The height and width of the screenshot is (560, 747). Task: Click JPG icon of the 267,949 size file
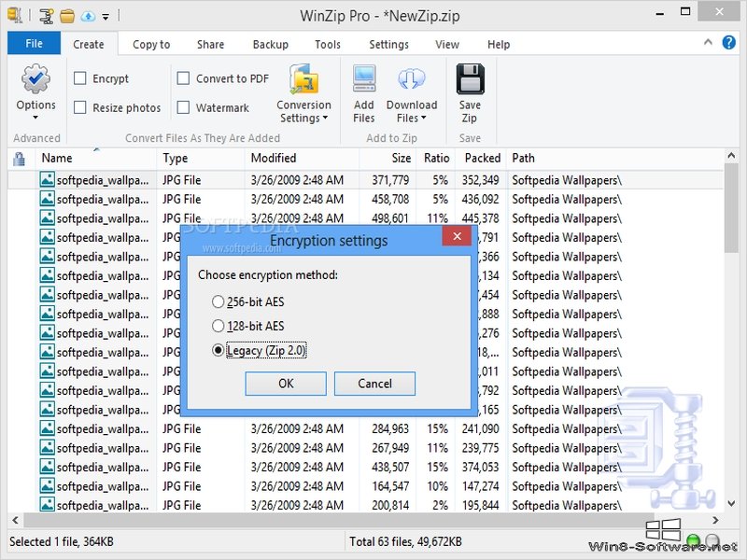pyautogui.click(x=47, y=447)
